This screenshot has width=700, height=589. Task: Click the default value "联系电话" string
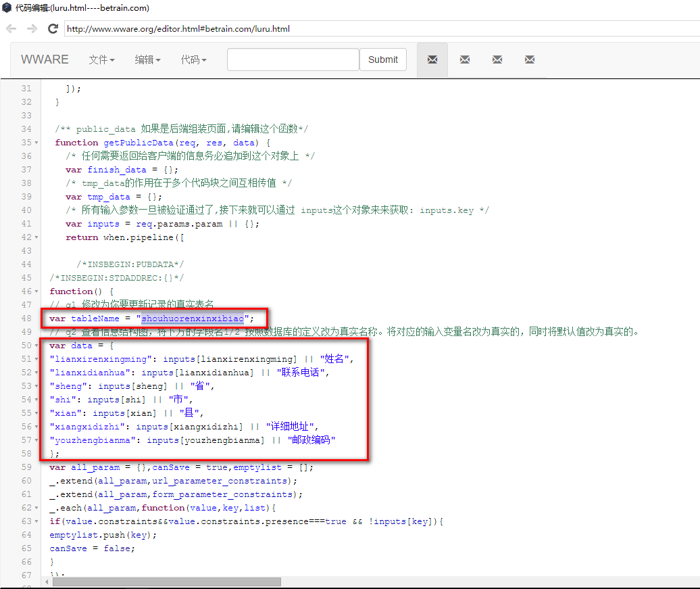[x=301, y=373]
